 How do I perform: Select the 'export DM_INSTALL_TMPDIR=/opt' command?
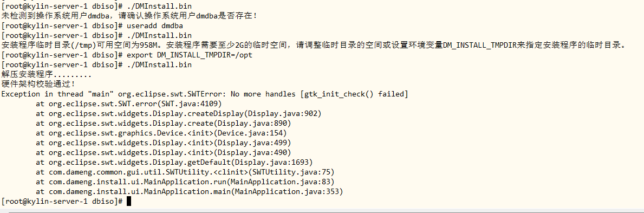click(190, 55)
